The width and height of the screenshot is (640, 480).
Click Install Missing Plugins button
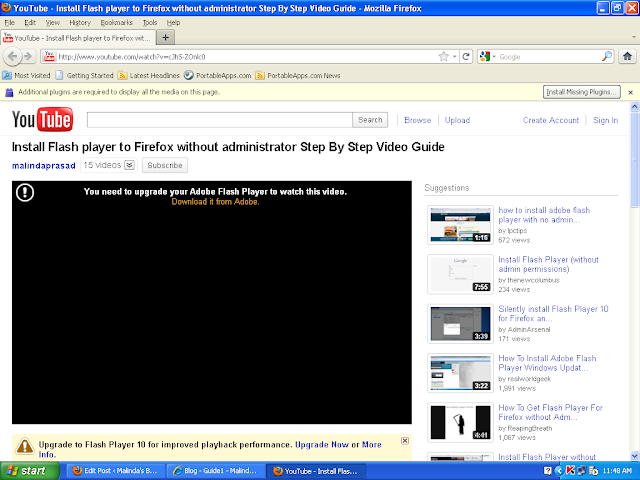582,92
